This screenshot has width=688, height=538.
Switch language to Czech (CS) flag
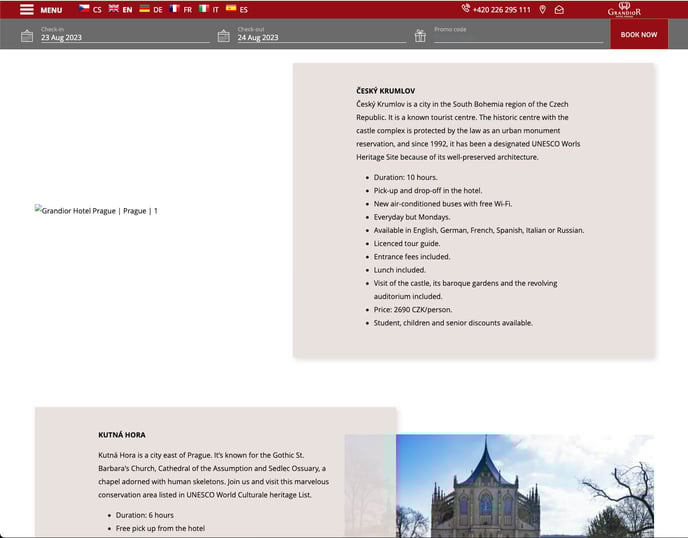[x=84, y=9]
